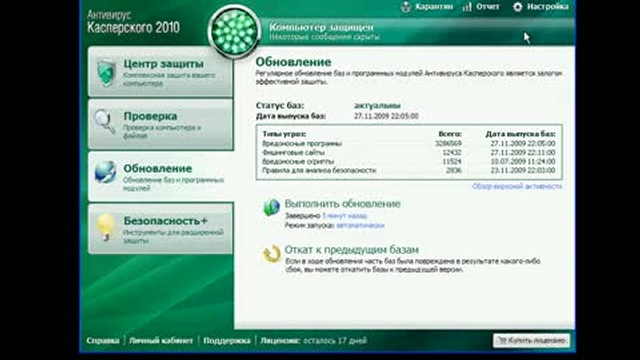Click the '5 минут назад' link

(345, 216)
